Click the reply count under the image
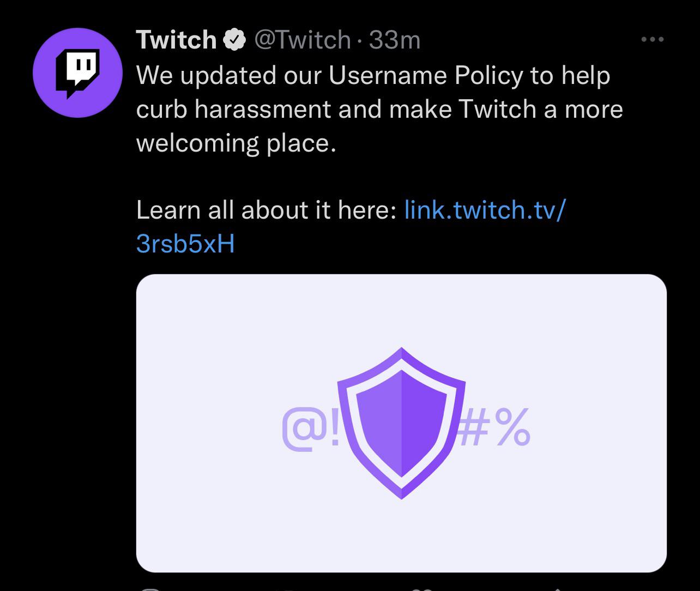 [152, 588]
